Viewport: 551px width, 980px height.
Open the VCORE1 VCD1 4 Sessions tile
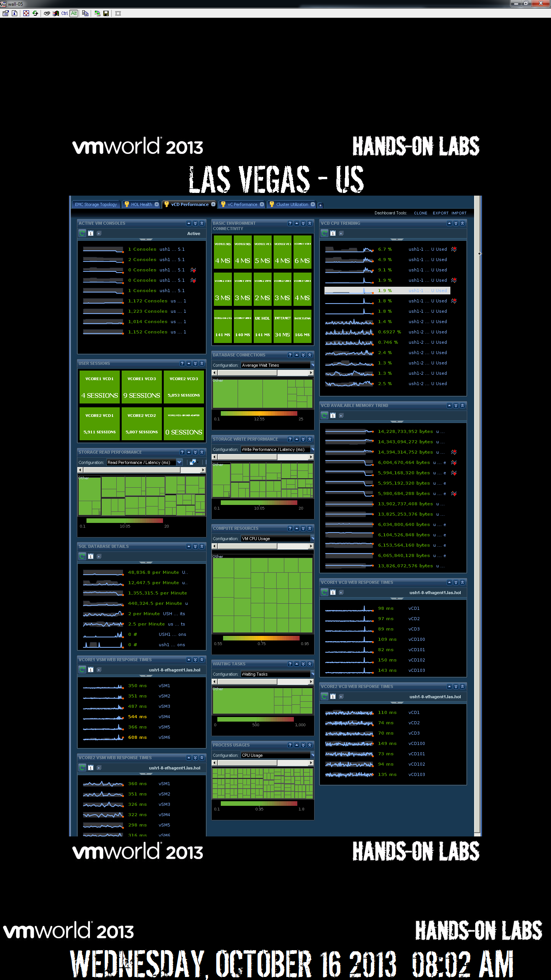(99, 387)
